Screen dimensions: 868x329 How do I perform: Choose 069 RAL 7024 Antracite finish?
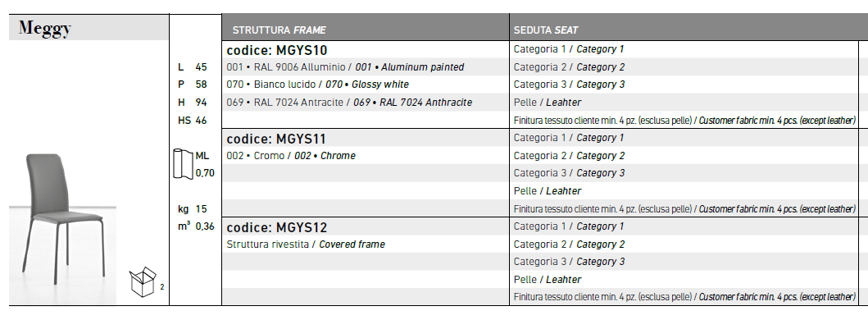[349, 103]
